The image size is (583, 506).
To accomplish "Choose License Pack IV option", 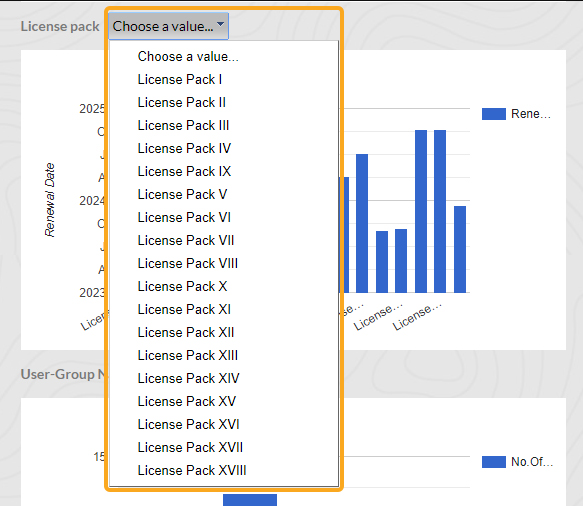I will point(224,149).
